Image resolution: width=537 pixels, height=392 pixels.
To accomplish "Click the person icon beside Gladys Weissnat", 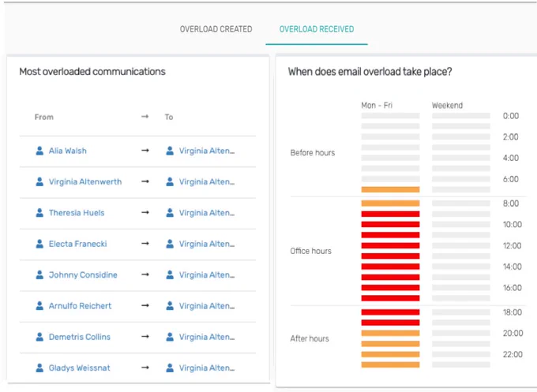I will click(39, 368).
